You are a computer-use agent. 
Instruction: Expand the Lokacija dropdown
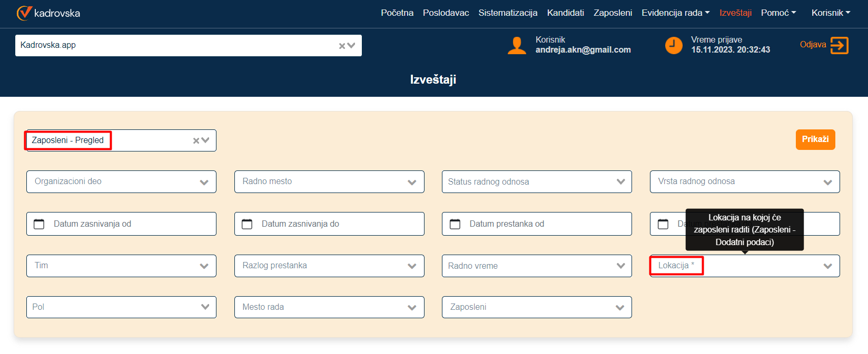[827, 266]
